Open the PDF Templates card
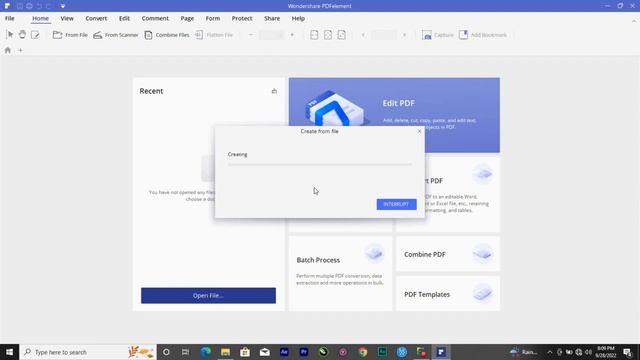 tap(448, 294)
